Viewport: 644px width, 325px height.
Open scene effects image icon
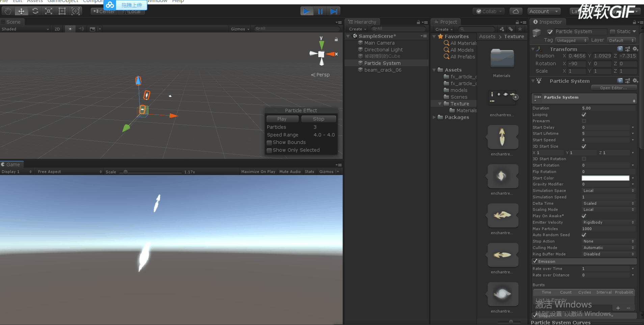point(92,29)
